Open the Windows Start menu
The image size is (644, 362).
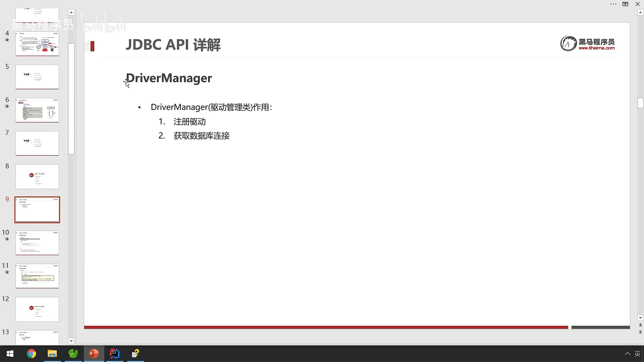tap(10, 354)
